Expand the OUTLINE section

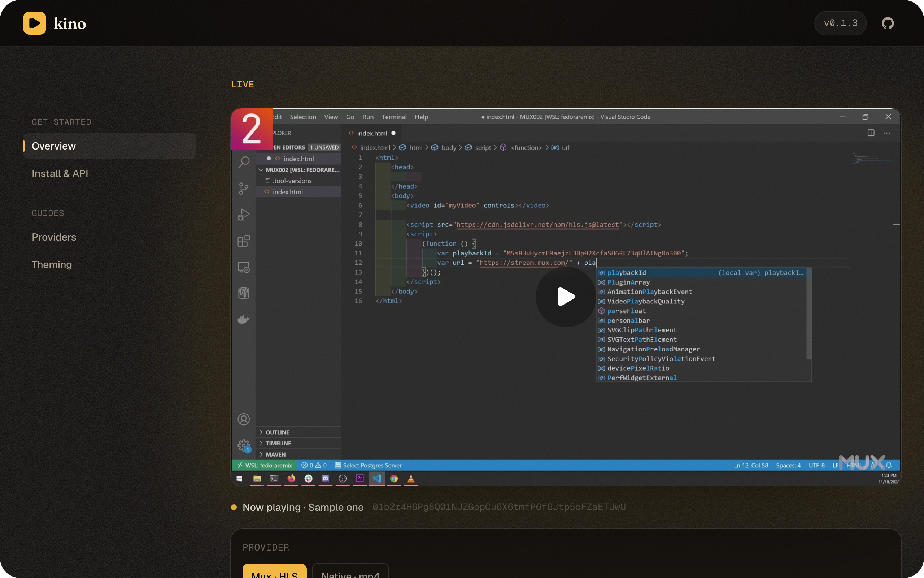pyautogui.click(x=299, y=432)
